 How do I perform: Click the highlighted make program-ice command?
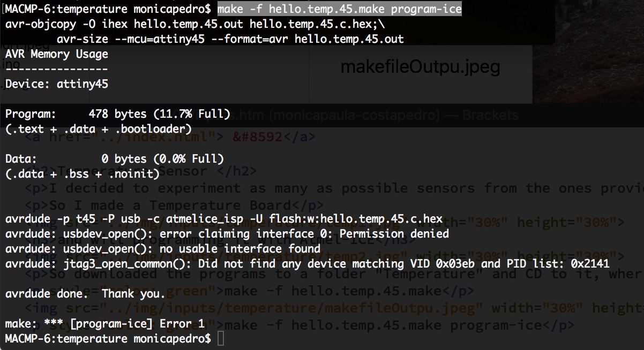[339, 9]
